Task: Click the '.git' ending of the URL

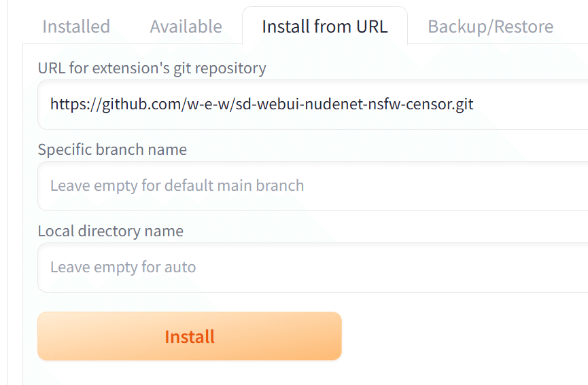Action: 461,105
